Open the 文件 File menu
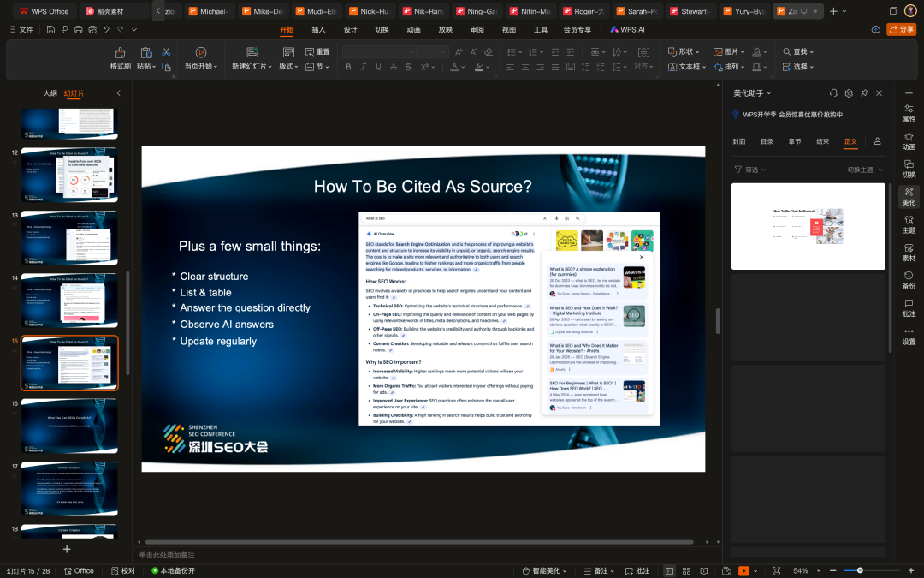This screenshot has width=924, height=578. tap(21, 29)
